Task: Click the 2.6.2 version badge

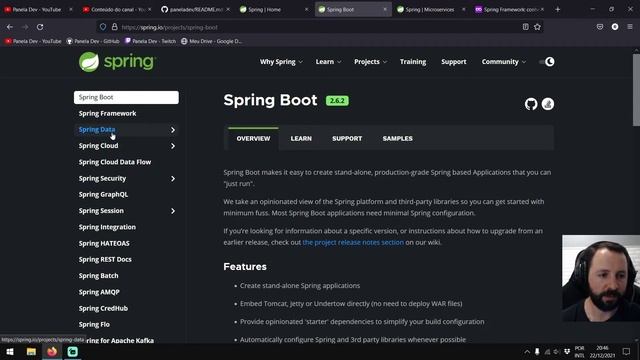Action: click(337, 100)
